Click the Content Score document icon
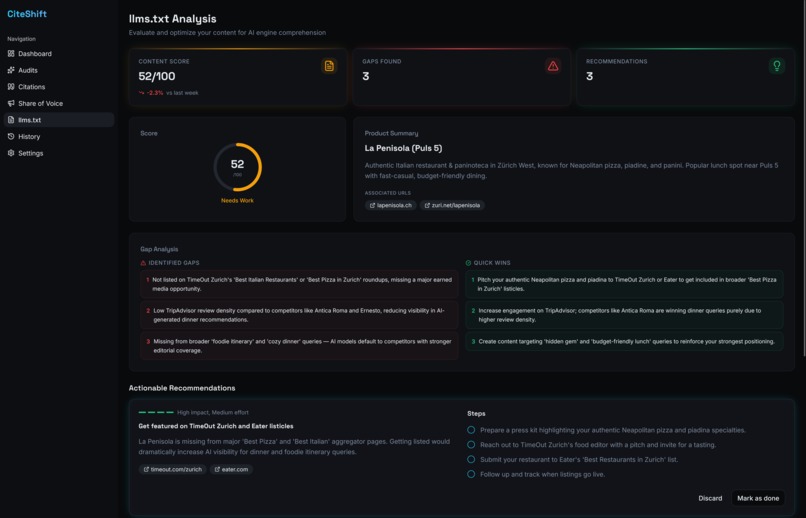This screenshot has height=518, width=806. click(329, 66)
